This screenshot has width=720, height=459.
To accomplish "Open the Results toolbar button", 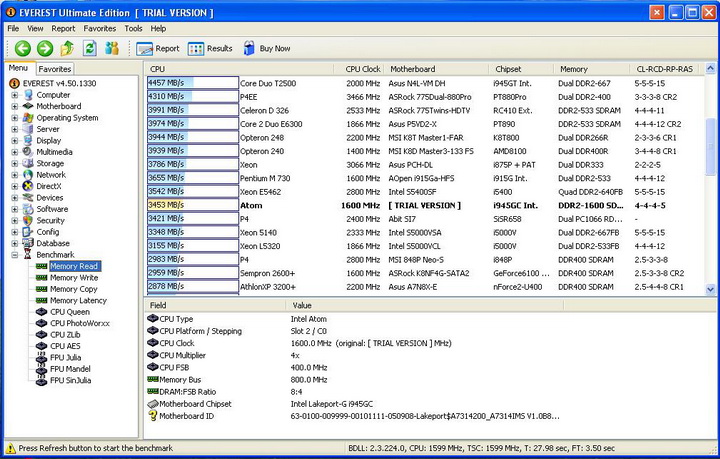I will (x=210, y=48).
